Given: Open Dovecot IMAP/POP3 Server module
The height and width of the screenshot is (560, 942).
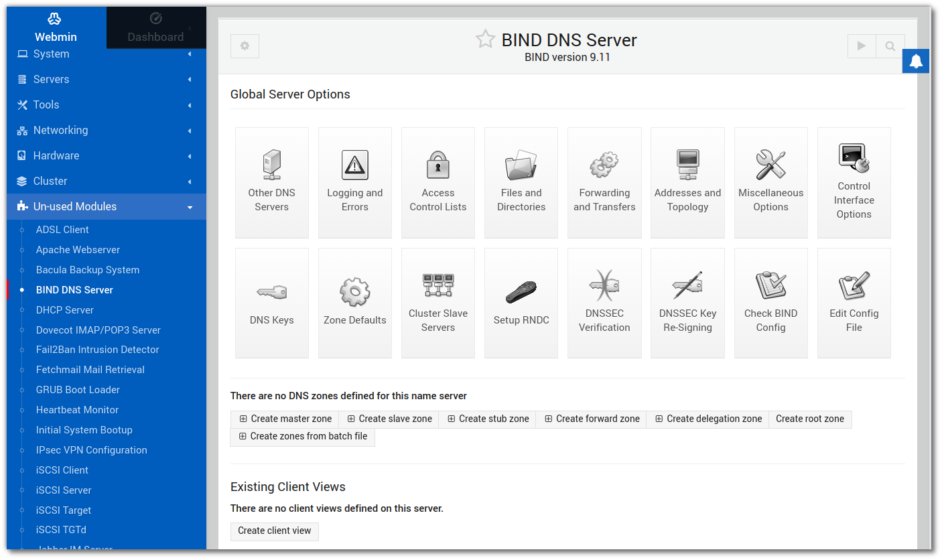Looking at the screenshot, I should coord(98,330).
